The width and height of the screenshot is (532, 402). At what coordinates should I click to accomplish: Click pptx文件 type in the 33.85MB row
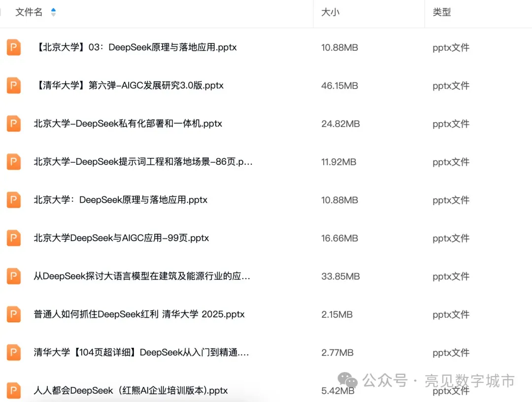point(451,277)
